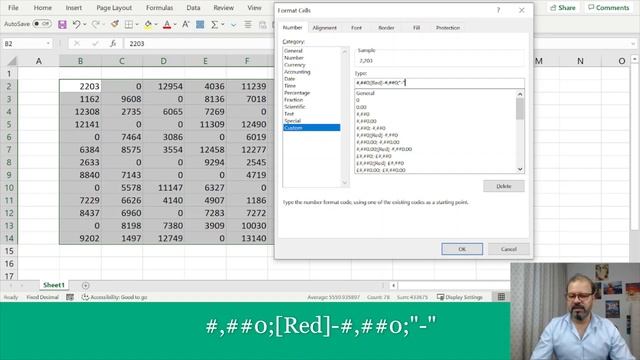Undo the last action

point(76,24)
